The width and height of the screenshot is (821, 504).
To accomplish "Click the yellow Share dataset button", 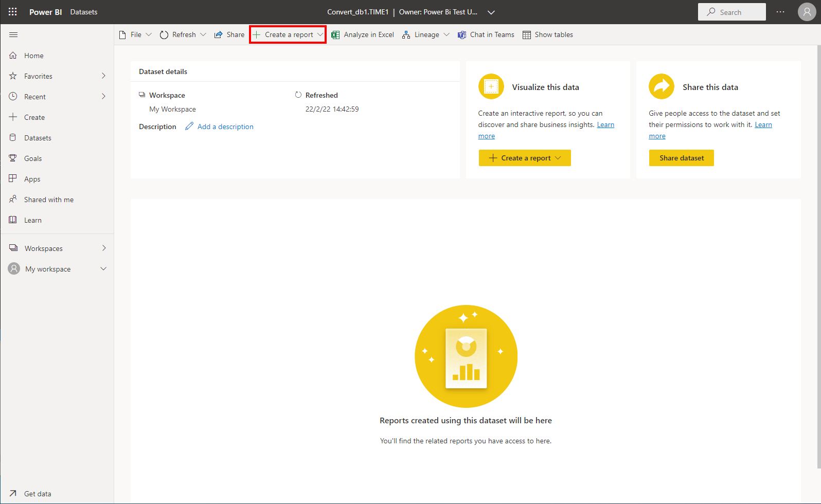I will coord(681,158).
